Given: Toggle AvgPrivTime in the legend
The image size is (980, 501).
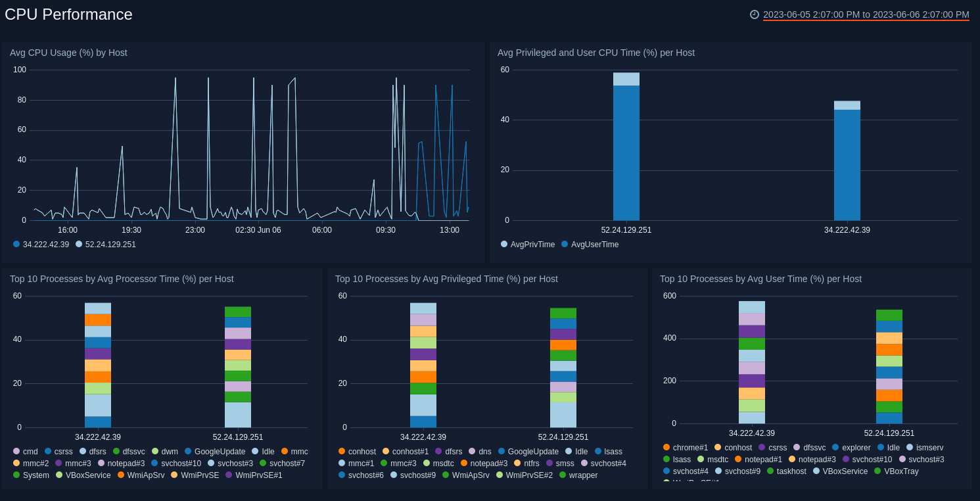Looking at the screenshot, I should pos(528,245).
